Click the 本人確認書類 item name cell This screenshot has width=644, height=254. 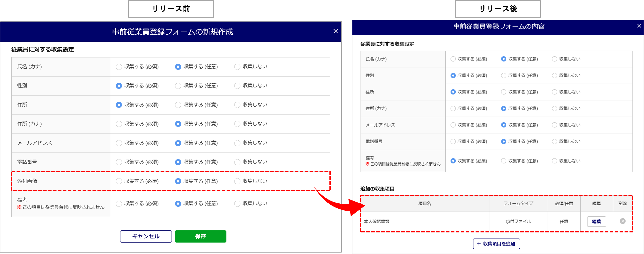(x=376, y=221)
